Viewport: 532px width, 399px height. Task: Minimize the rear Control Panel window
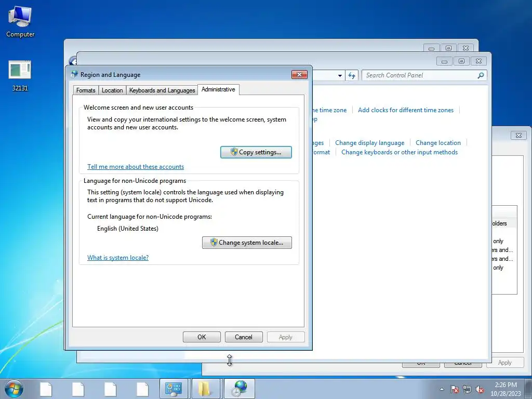(431, 48)
